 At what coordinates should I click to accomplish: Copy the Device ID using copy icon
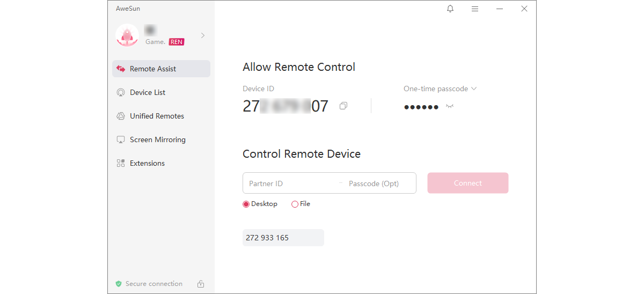(x=343, y=106)
